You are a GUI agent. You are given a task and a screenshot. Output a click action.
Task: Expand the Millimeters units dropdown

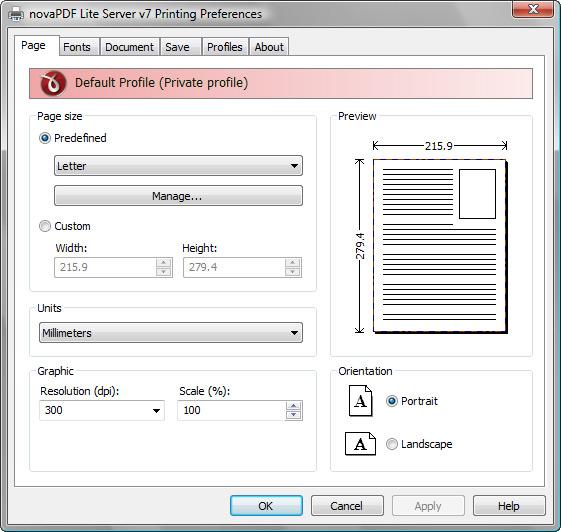(x=171, y=333)
